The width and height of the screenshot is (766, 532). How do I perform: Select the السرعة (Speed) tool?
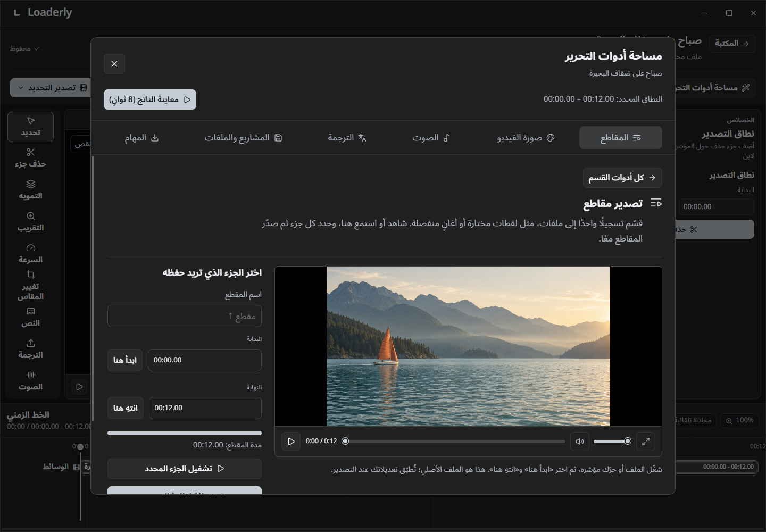click(x=30, y=254)
